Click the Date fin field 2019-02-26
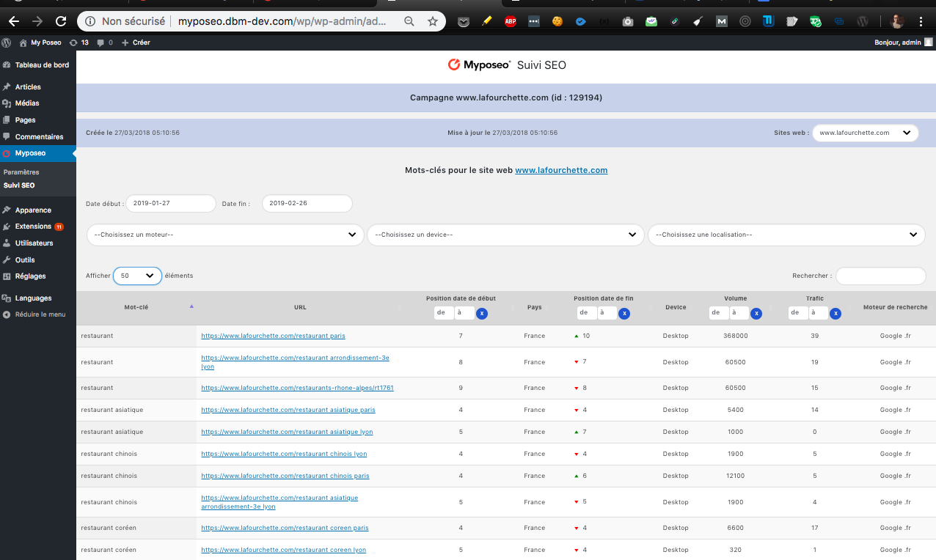This screenshot has height=560, width=936. (x=307, y=204)
